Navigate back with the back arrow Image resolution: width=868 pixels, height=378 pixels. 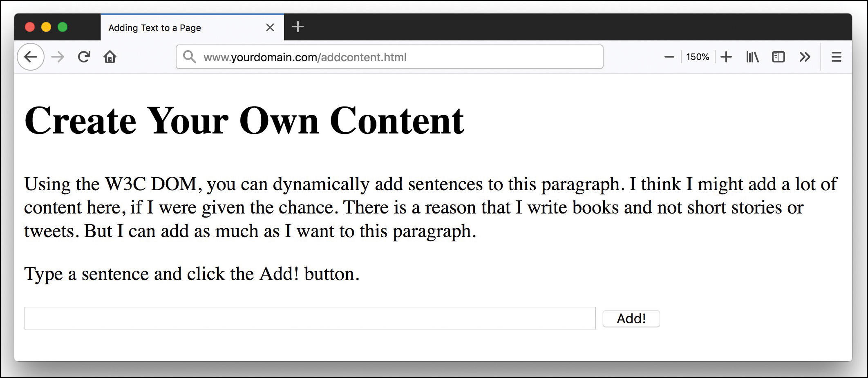click(30, 57)
